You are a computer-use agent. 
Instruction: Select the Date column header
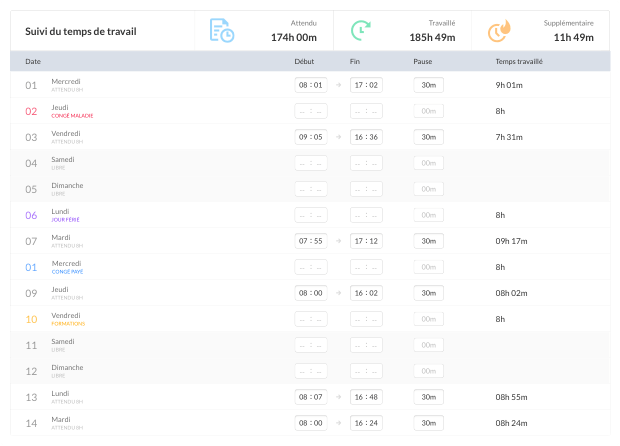pos(33,61)
